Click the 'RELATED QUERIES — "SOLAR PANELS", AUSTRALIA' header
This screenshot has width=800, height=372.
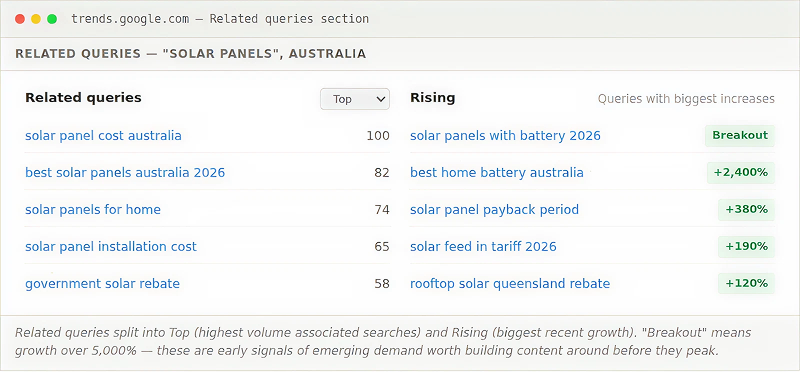point(190,54)
